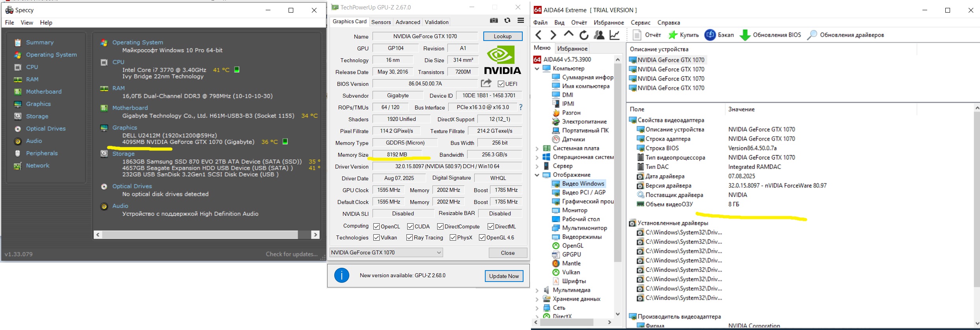Click the Close button in GPU-Z
The height and width of the screenshot is (330, 980).
(508, 253)
